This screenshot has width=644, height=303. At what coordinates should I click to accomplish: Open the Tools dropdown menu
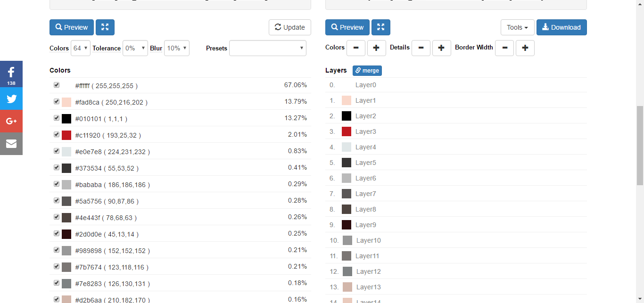click(x=517, y=27)
